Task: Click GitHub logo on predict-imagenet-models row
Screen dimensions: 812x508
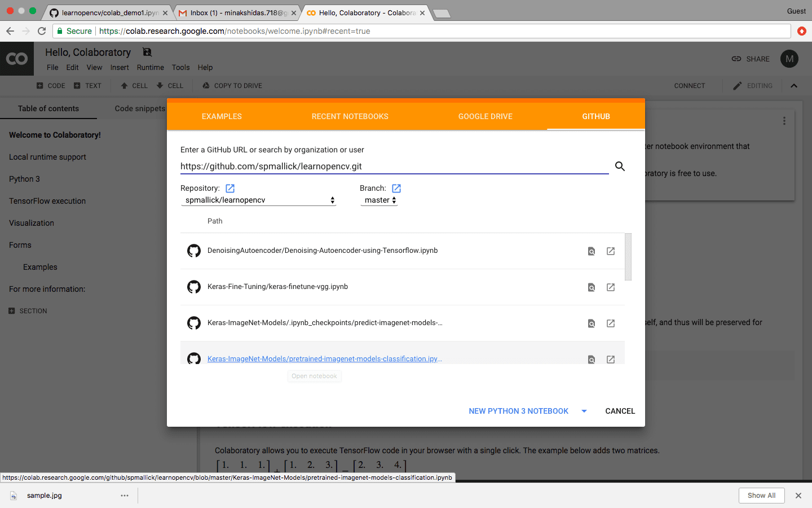Action: [x=194, y=323]
